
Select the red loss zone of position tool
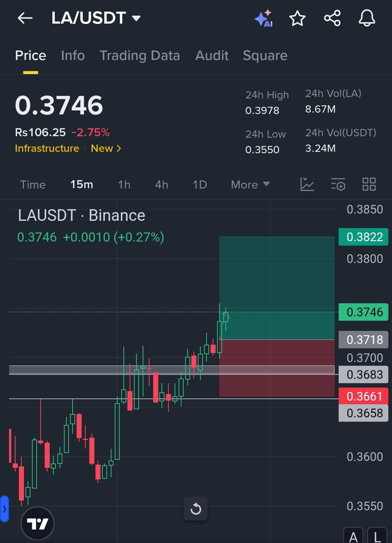277,368
